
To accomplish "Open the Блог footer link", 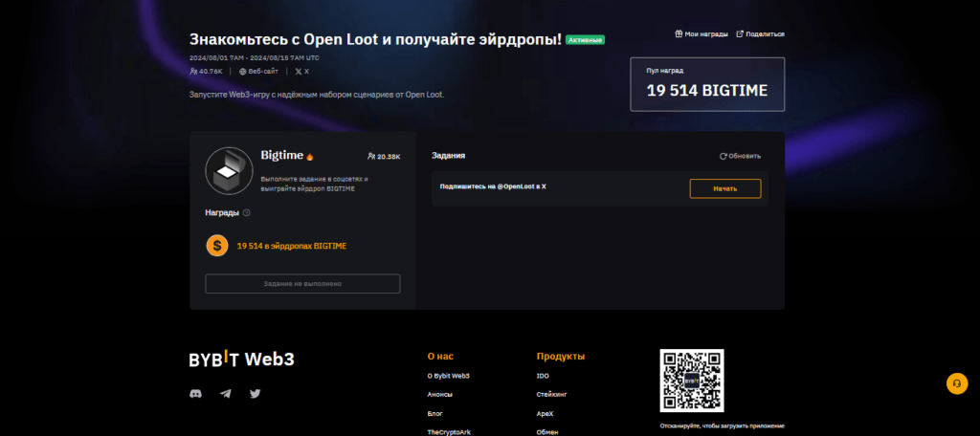I will pyautogui.click(x=435, y=413).
